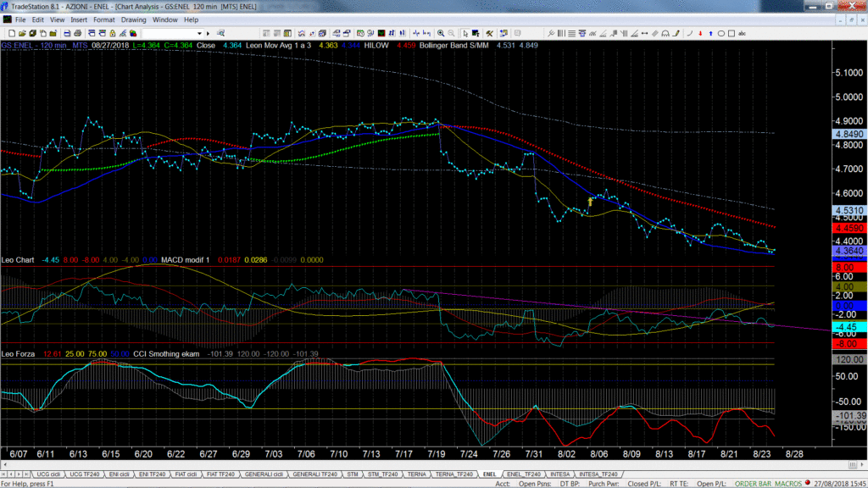Image resolution: width=868 pixels, height=488 pixels.
Task: Click the last-tab navigation arrow
Action: [x=26, y=474]
